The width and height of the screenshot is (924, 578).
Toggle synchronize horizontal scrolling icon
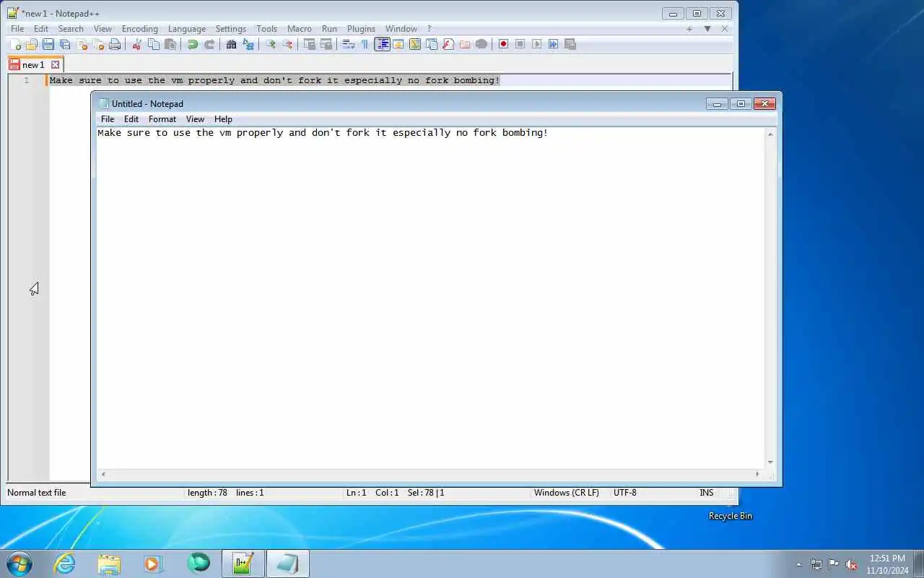coord(326,44)
